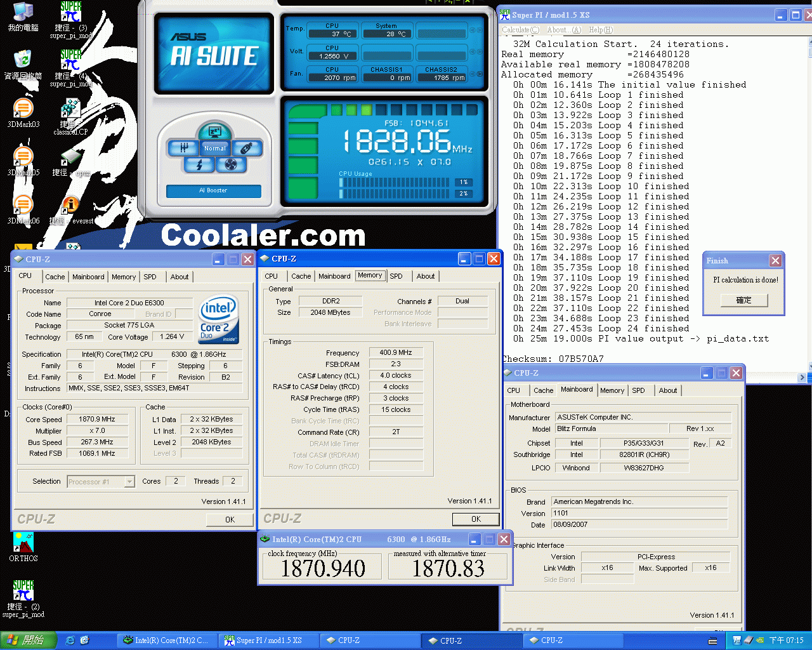812x650 pixels.
Task: Select the super_pi_mod (2) desktop shortcut
Action: (x=23, y=599)
